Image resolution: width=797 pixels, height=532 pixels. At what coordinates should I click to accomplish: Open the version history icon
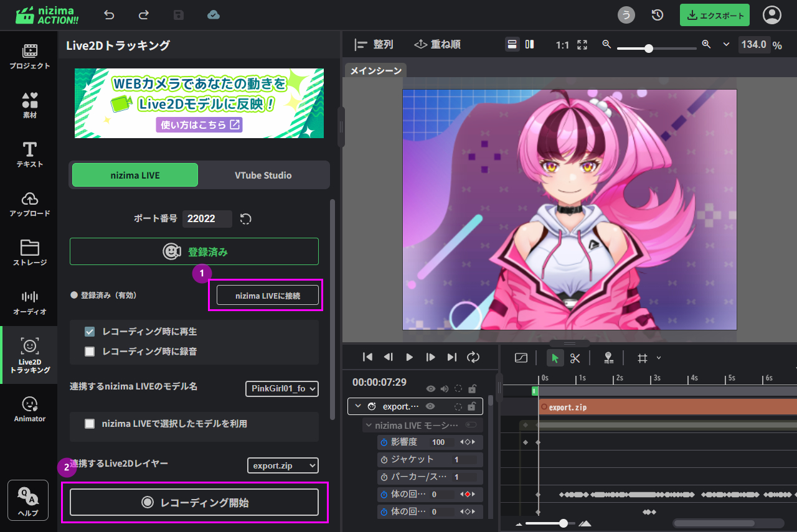coord(658,16)
